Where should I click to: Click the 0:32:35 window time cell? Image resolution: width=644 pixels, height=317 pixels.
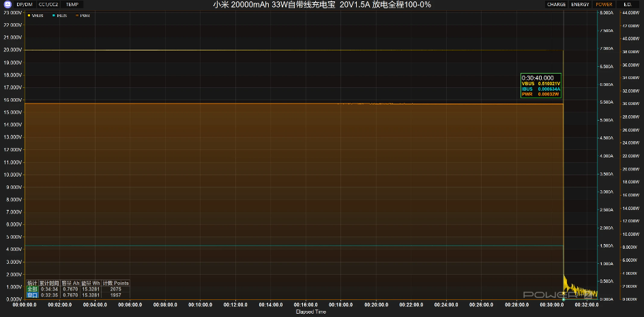tap(49, 295)
